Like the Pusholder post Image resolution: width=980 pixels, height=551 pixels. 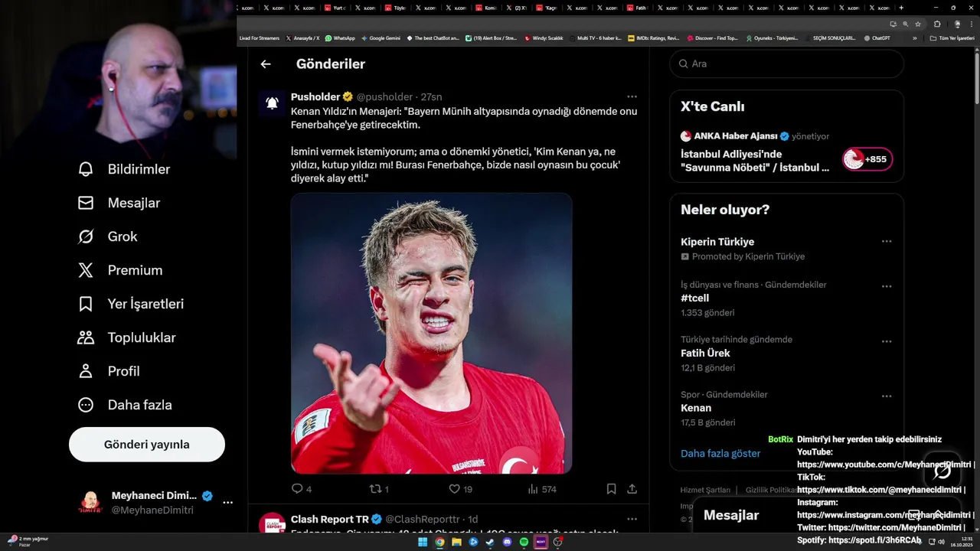pos(460,489)
